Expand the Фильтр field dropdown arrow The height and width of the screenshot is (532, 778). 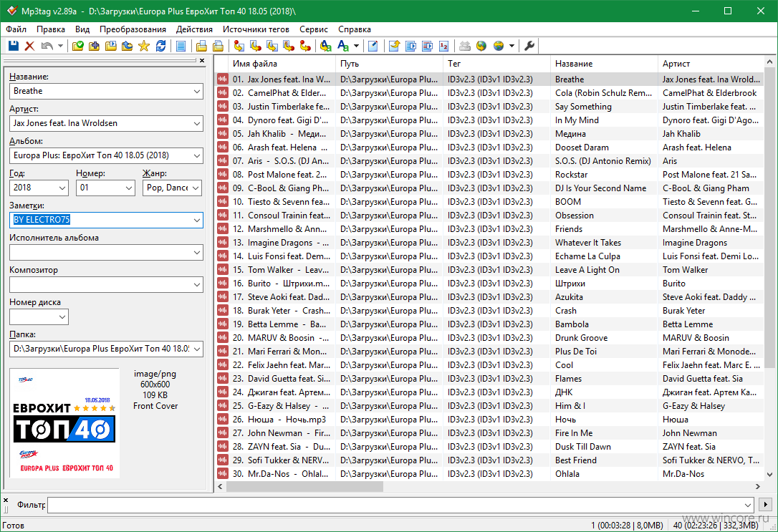[748, 506]
